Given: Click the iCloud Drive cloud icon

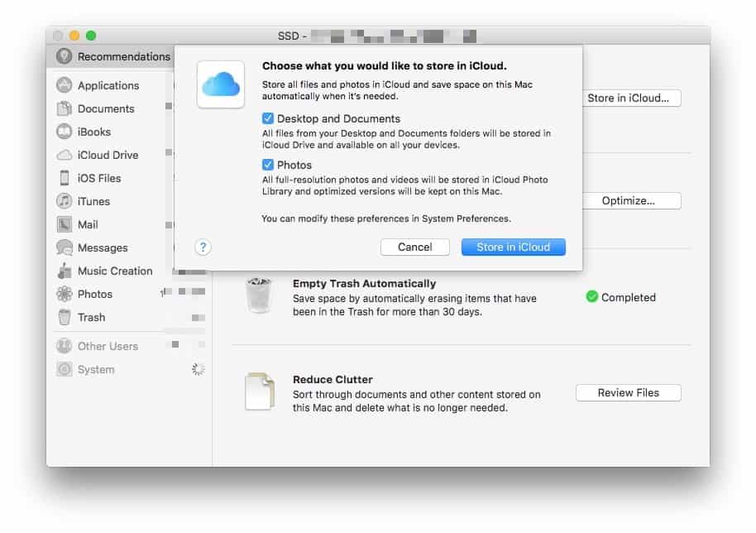Looking at the screenshot, I should pos(65,155).
